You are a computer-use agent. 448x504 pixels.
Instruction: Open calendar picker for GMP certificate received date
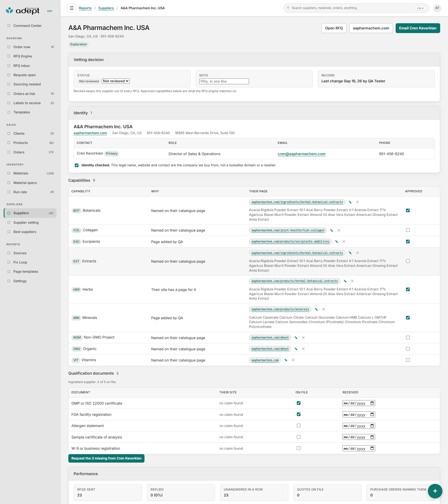[372, 403]
